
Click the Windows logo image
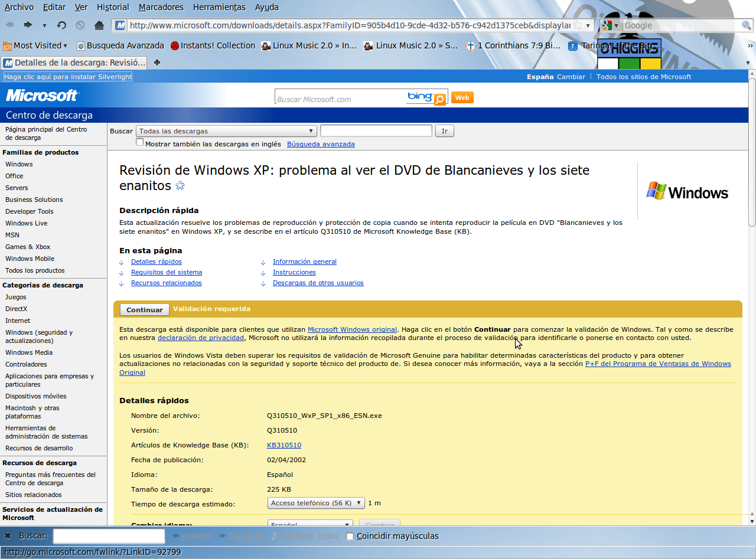[687, 191]
